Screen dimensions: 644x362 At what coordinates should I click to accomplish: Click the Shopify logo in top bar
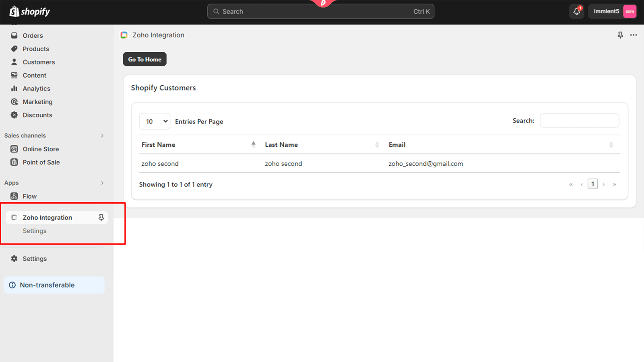point(30,12)
